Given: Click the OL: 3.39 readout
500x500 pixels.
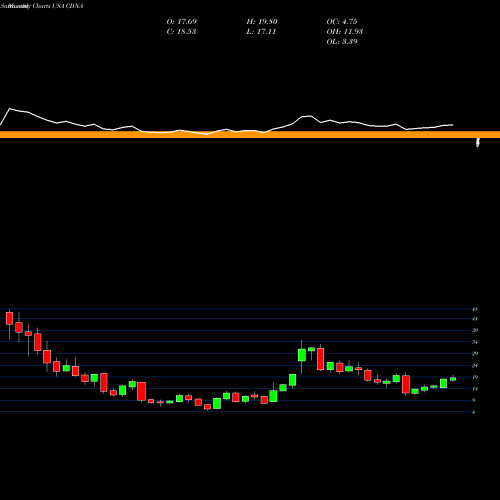Looking at the screenshot, I should pyautogui.click(x=342, y=41).
